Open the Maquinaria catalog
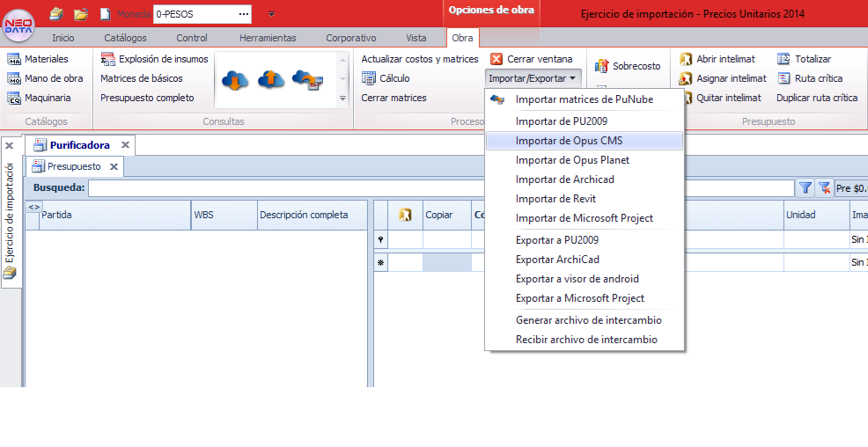Image resolution: width=868 pixels, height=447 pixels. tap(39, 98)
